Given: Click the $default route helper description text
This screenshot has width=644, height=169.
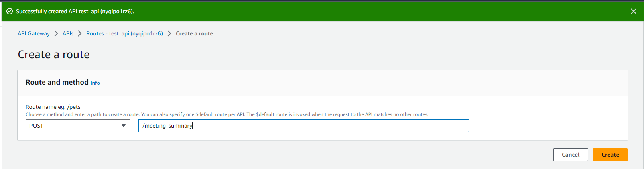Looking at the screenshot, I should [x=227, y=114].
